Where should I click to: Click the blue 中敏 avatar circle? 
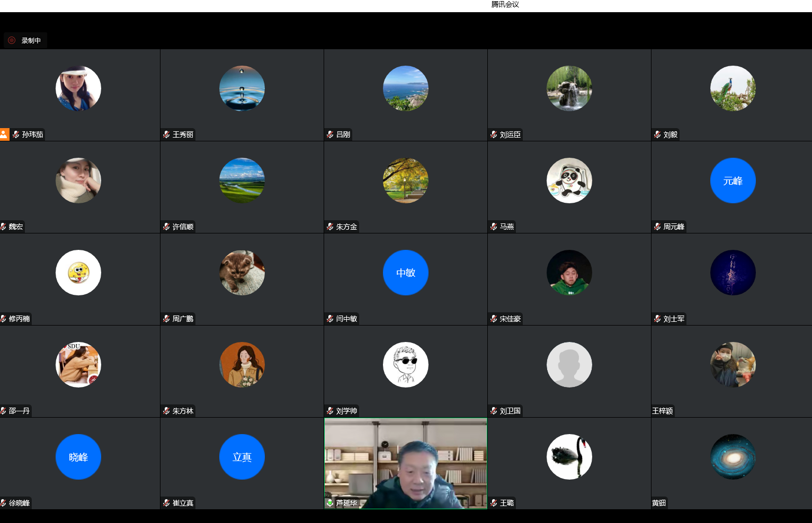click(x=405, y=273)
